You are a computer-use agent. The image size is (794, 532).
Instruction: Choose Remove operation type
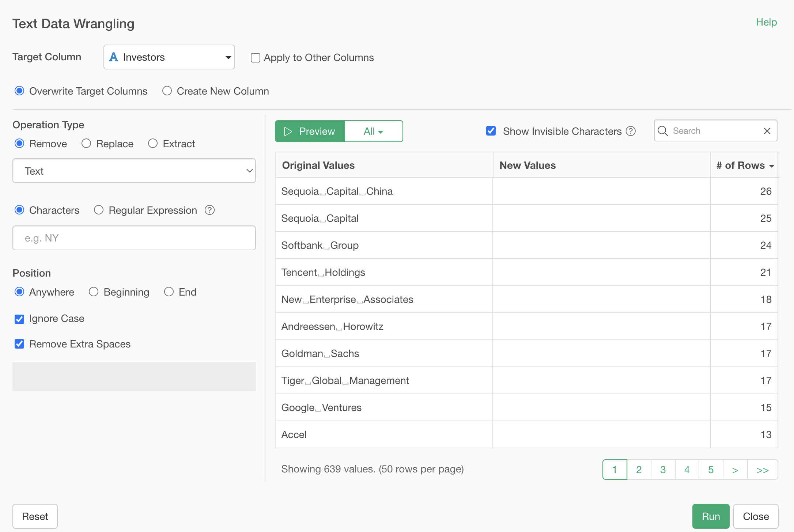[19, 143]
